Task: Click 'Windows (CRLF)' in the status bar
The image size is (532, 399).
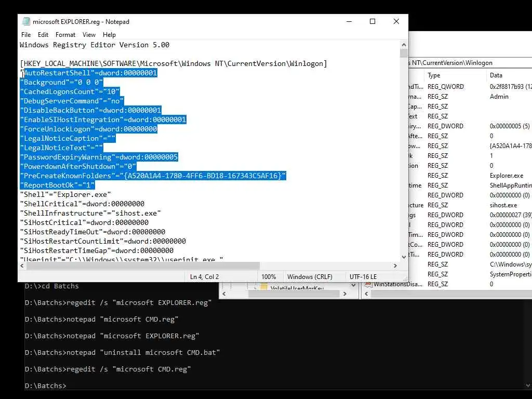Action: click(310, 276)
